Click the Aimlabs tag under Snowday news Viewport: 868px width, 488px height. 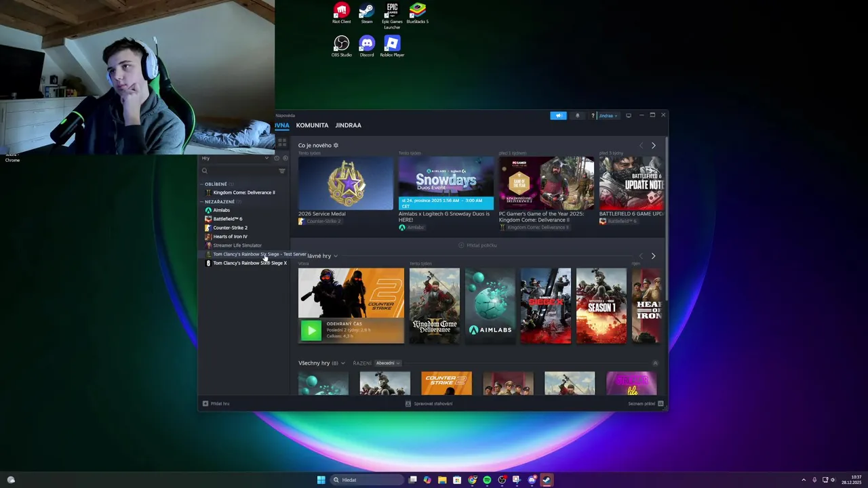pos(412,228)
